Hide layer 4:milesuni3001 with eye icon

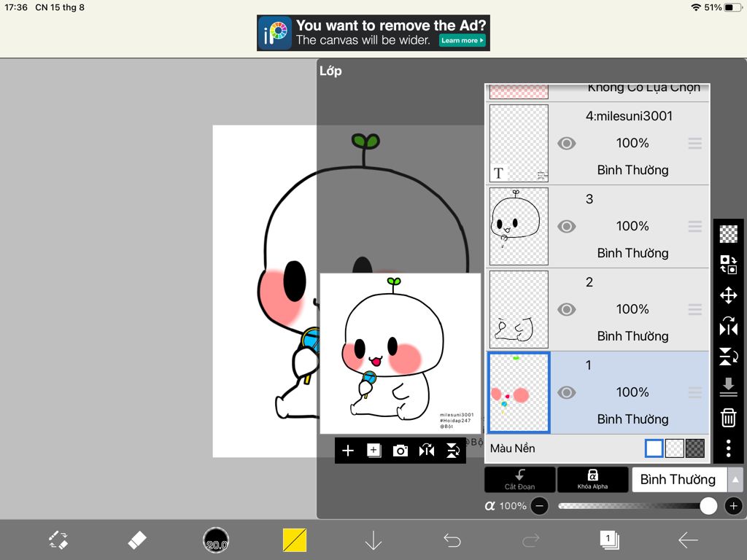[x=566, y=144]
